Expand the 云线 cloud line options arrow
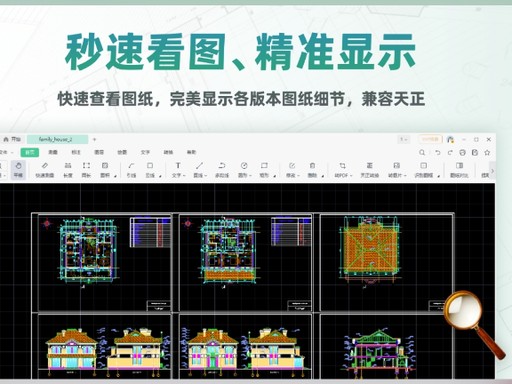This screenshot has height=384, width=512. pos(160,176)
